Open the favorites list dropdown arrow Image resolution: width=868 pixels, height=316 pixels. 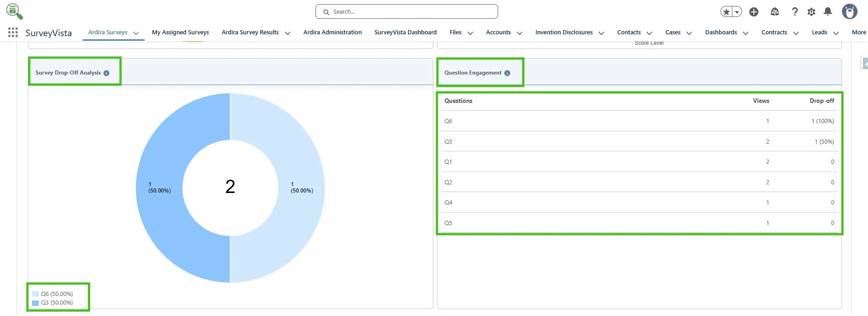pos(737,12)
